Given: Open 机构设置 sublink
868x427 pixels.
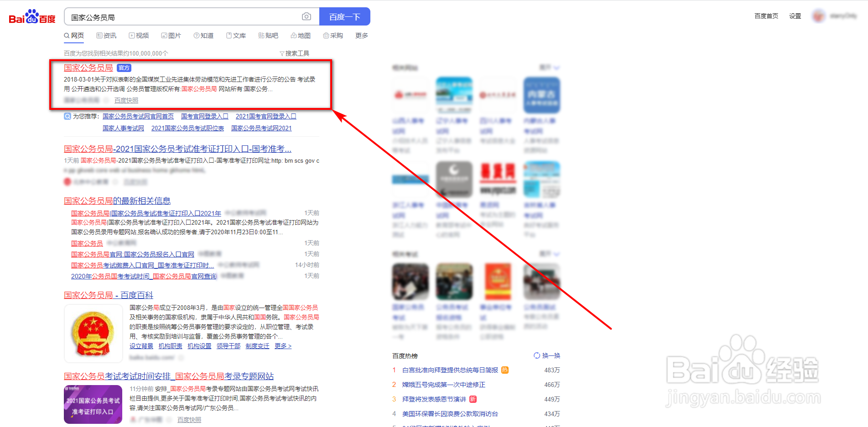Looking at the screenshot, I should tap(199, 346).
